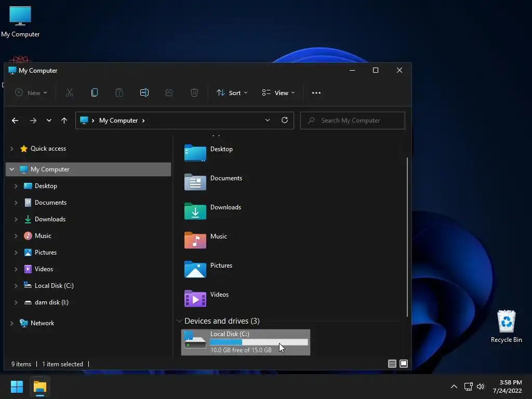Select Music in navigation pane
The width and height of the screenshot is (532, 399).
tap(43, 236)
